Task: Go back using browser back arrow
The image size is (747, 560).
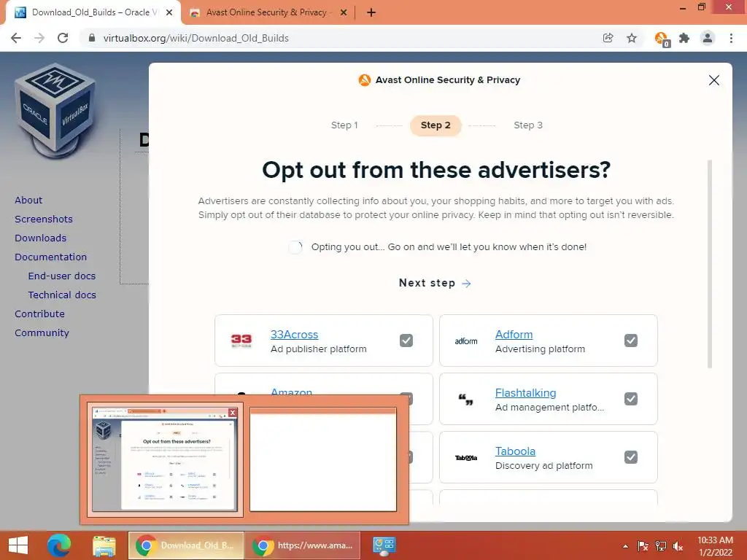Action: click(16, 38)
